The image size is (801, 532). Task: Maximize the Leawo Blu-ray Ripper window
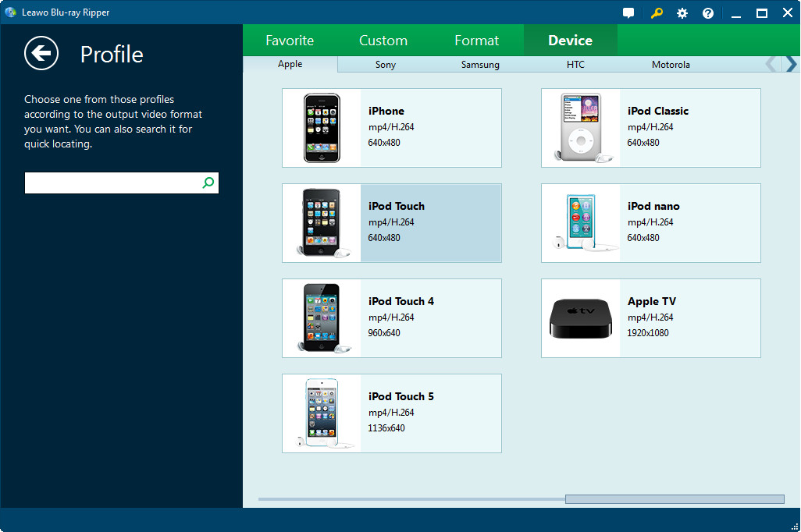pyautogui.click(x=762, y=13)
